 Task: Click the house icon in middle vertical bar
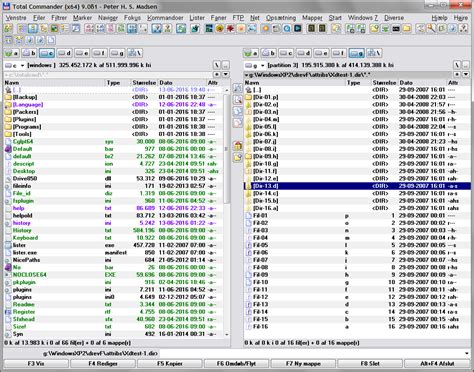click(238, 145)
